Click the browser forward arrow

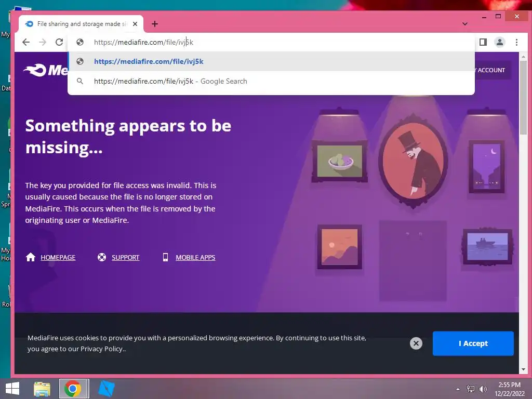(43, 42)
